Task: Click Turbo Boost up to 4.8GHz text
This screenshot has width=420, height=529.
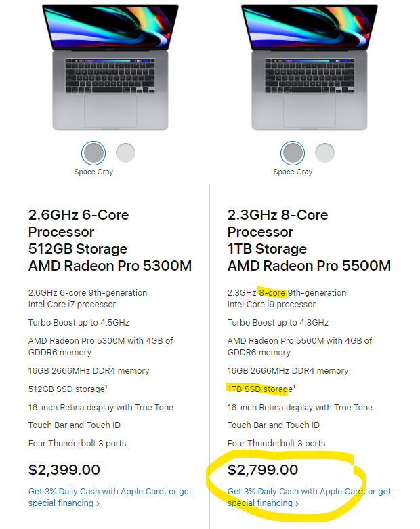Action: (x=278, y=323)
